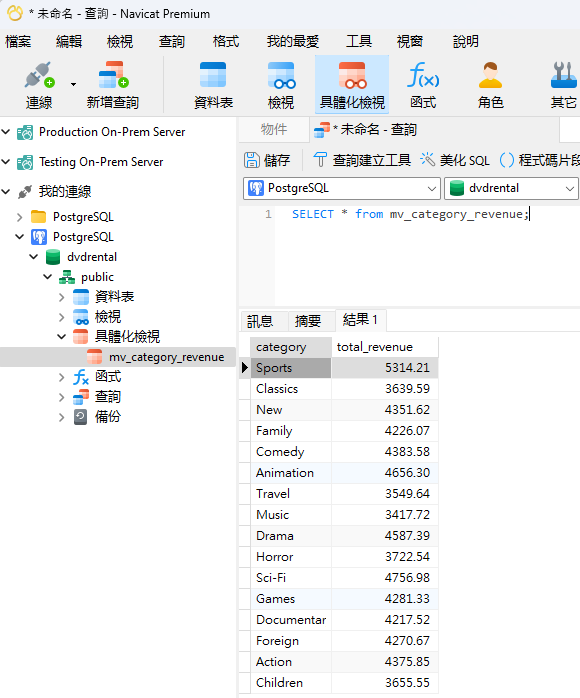
Task: Click the public schema icon
Action: (x=67, y=277)
